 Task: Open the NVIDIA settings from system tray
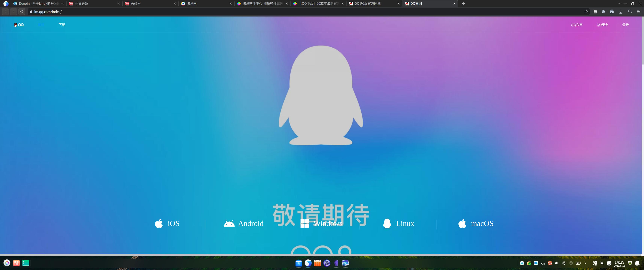tap(595, 263)
